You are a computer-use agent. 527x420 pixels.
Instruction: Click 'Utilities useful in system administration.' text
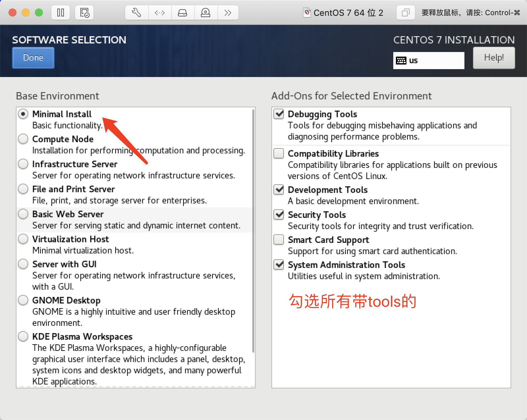pos(364,276)
